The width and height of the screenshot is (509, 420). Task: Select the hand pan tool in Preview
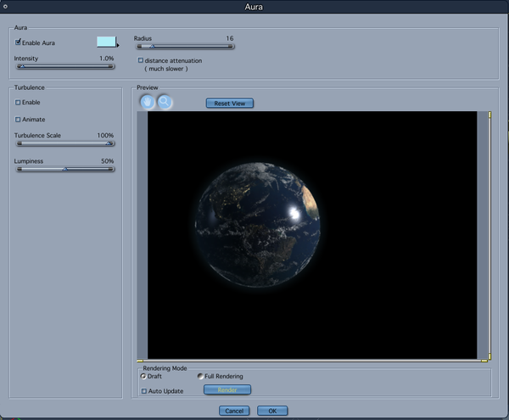coord(148,102)
